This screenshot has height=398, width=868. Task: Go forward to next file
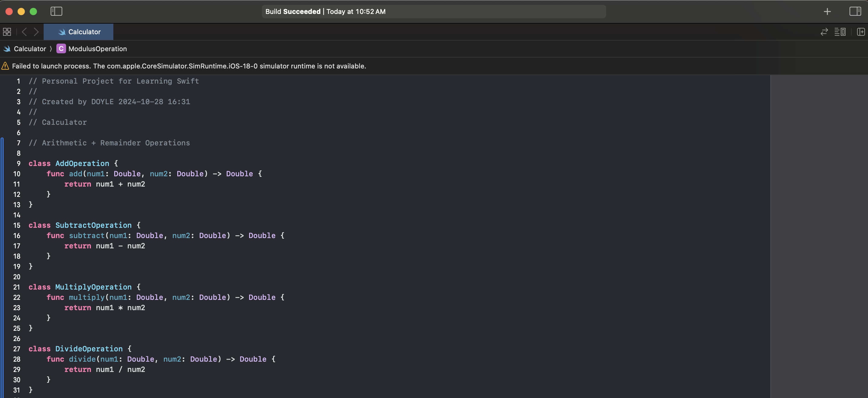point(36,32)
